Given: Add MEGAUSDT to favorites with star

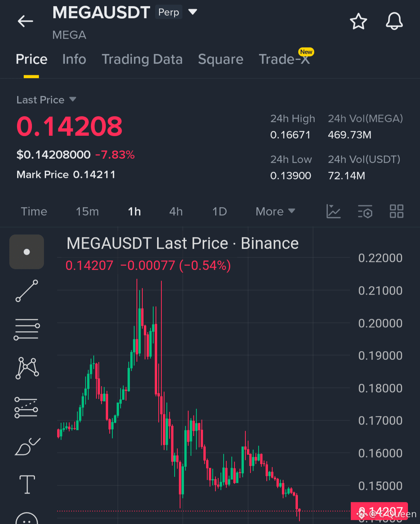Looking at the screenshot, I should coord(358,21).
